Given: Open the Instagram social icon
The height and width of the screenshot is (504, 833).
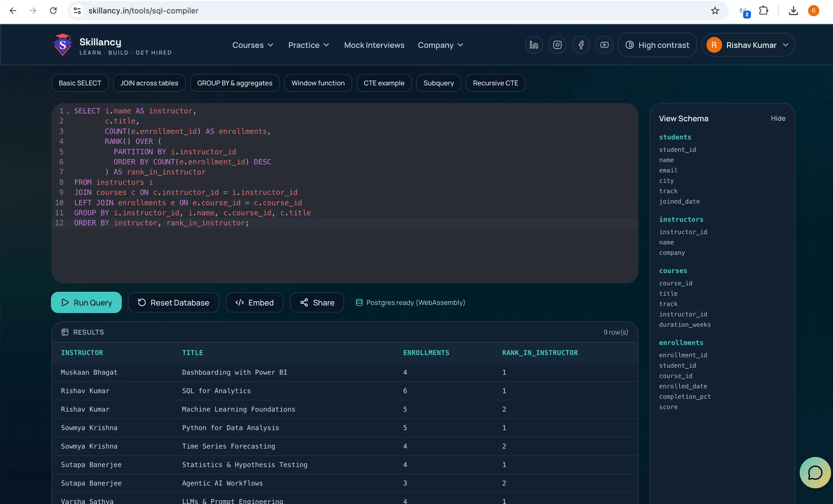Looking at the screenshot, I should point(557,45).
